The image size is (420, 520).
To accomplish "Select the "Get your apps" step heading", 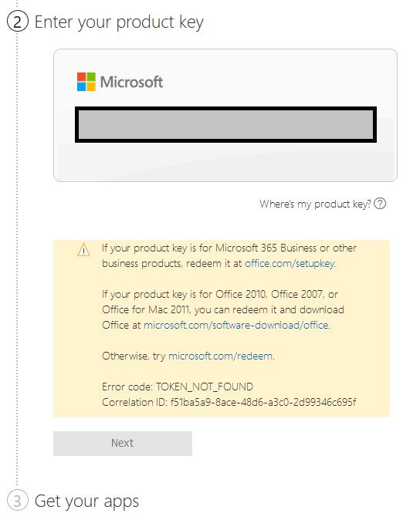I will tap(86, 501).
